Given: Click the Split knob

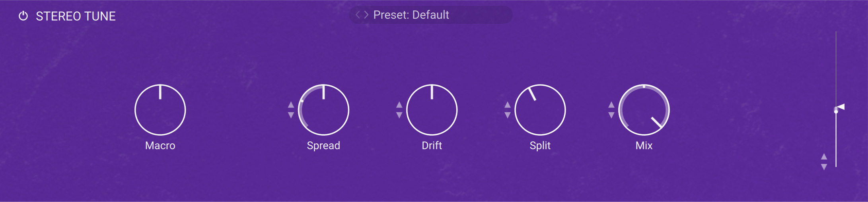Looking at the screenshot, I should (540, 110).
